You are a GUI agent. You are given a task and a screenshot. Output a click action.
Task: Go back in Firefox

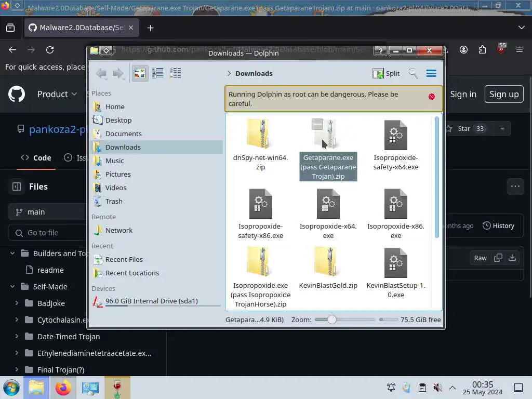point(12,50)
